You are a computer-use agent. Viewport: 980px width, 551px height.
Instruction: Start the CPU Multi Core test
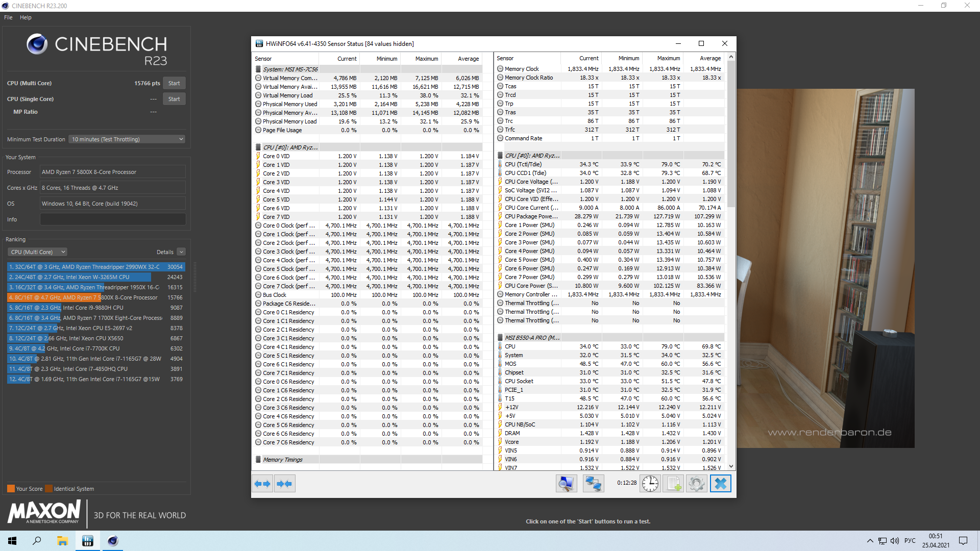click(174, 83)
